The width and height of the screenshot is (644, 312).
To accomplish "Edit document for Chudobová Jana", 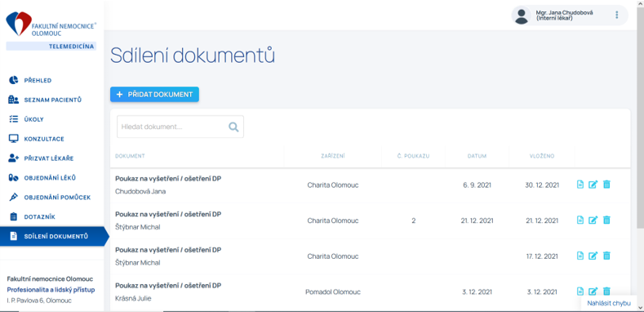I will coord(593,185).
